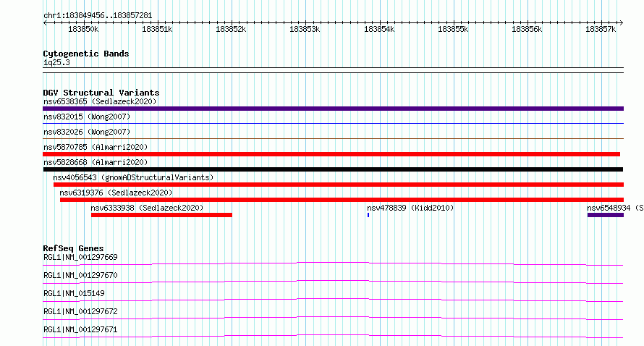Open transcript RGL1|NM_001297669 label
644x346 pixels.
(80, 257)
